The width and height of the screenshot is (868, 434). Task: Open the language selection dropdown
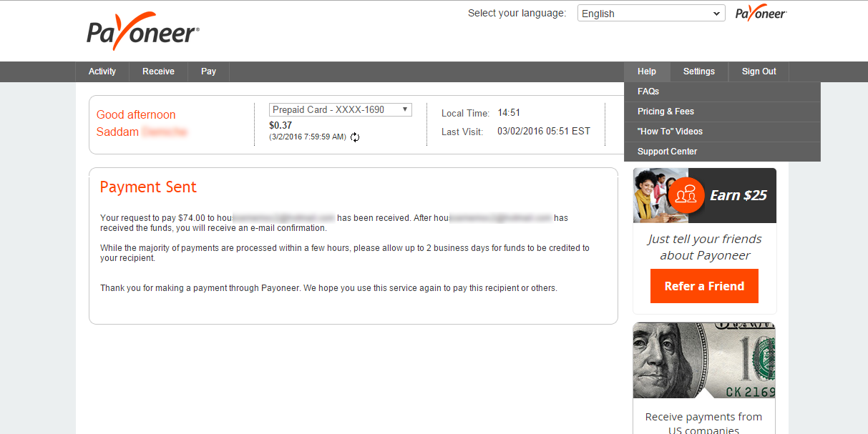click(651, 14)
